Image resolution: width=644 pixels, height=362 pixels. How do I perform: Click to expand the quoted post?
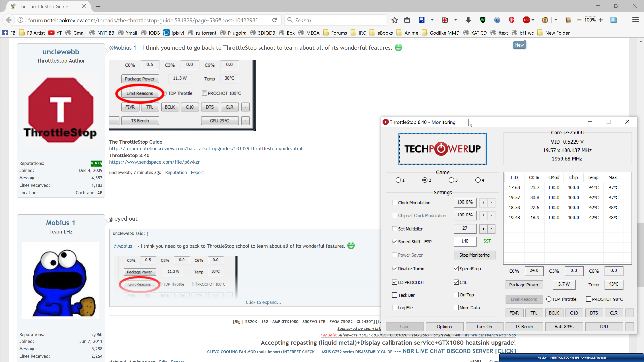click(x=263, y=302)
